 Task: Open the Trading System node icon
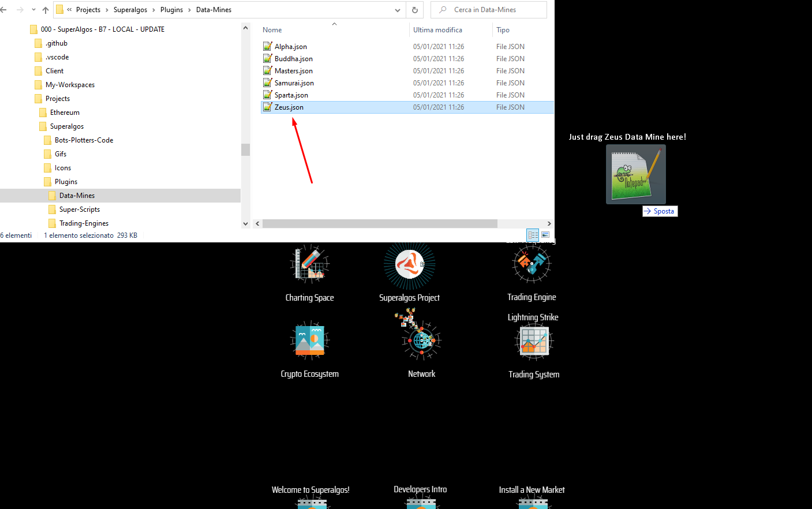tap(534, 341)
